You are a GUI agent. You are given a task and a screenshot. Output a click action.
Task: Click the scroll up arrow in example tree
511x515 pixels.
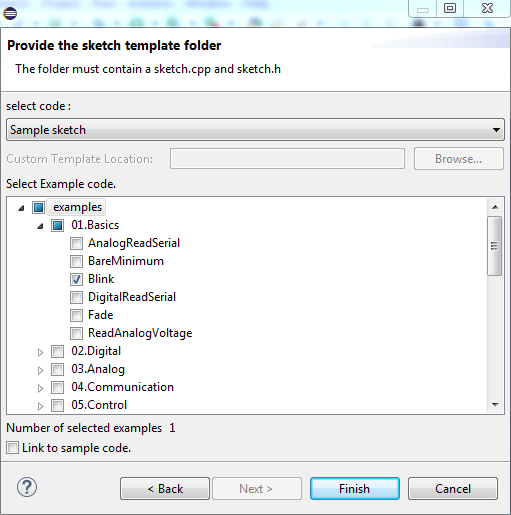[x=495, y=207]
